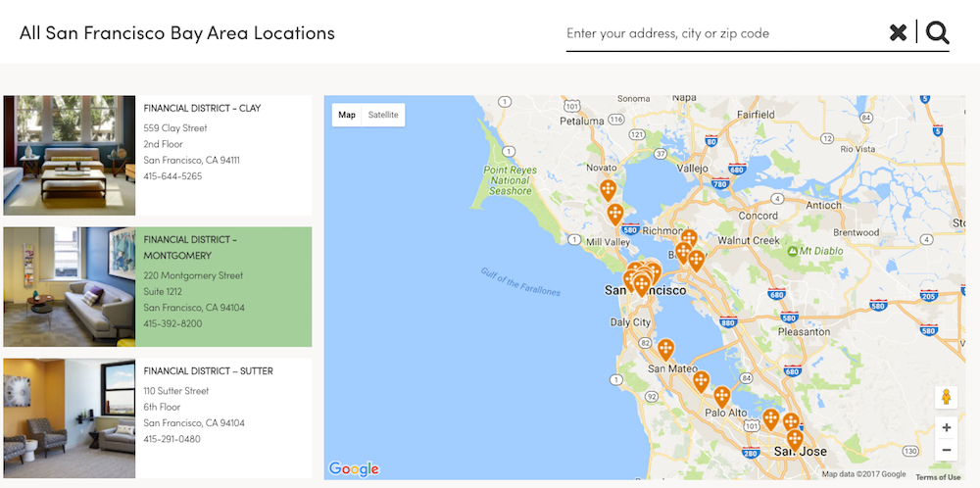
Task: Zoom out on the map
Action: [x=946, y=450]
